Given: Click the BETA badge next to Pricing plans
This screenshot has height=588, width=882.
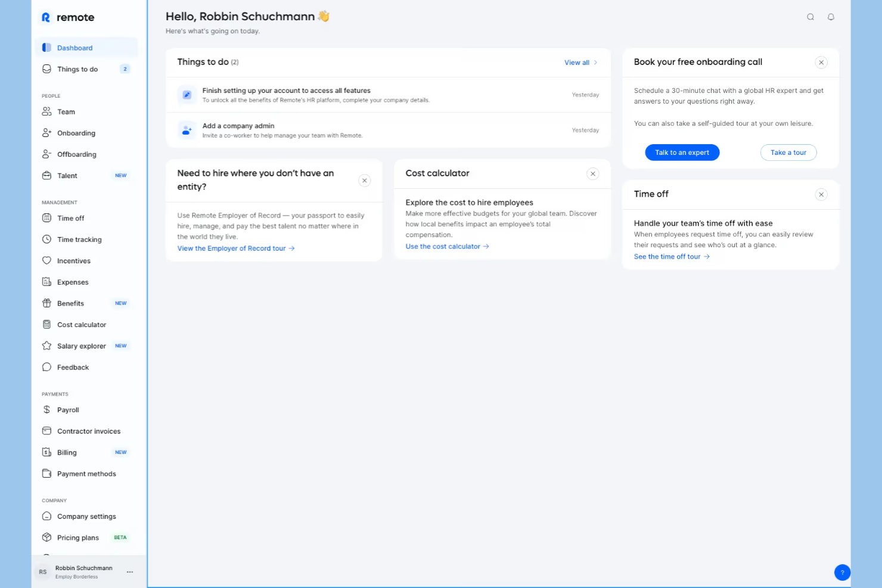Looking at the screenshot, I should pos(120,537).
